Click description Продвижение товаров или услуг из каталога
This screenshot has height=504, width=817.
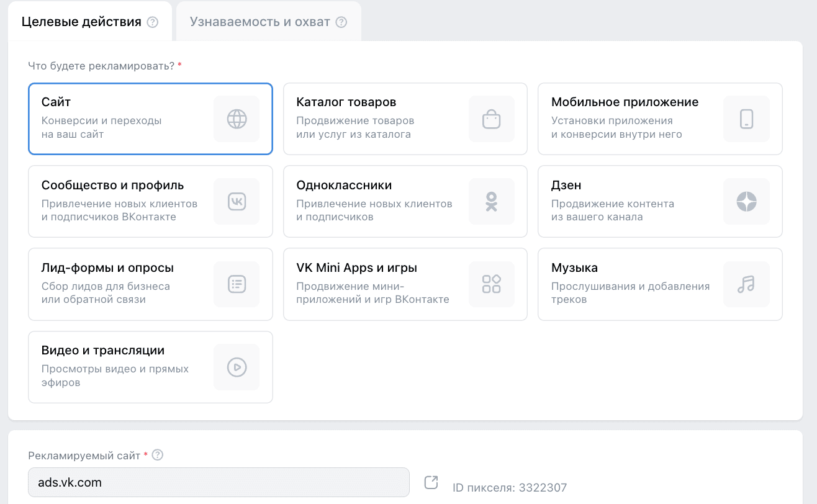[x=355, y=127]
